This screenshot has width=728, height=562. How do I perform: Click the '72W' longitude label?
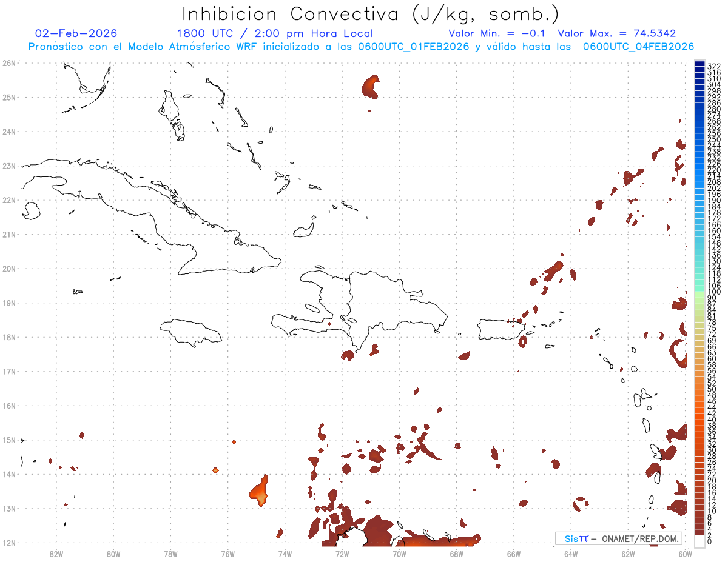(x=342, y=554)
